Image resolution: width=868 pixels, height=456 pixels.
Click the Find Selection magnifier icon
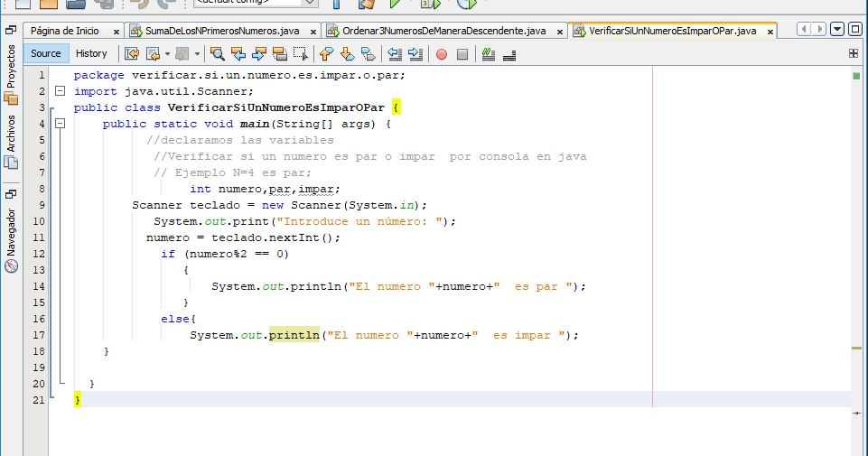point(218,53)
